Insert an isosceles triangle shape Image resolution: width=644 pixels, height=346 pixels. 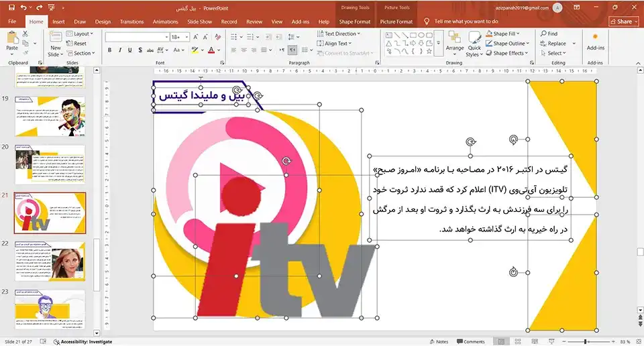[388, 43]
